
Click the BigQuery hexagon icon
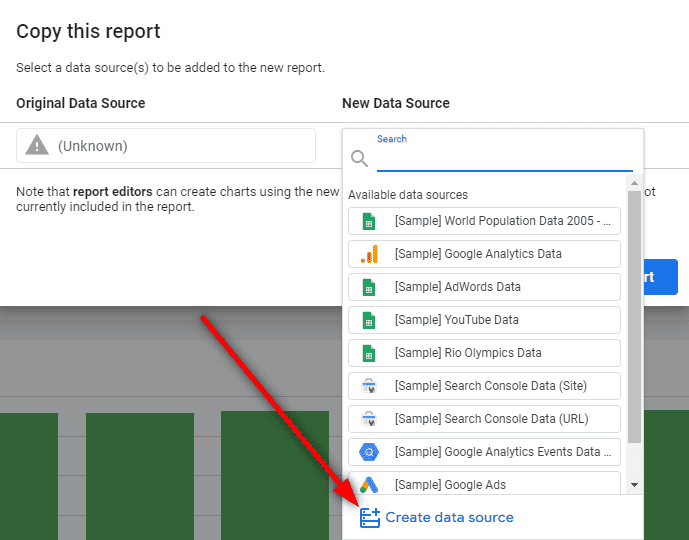coord(369,452)
